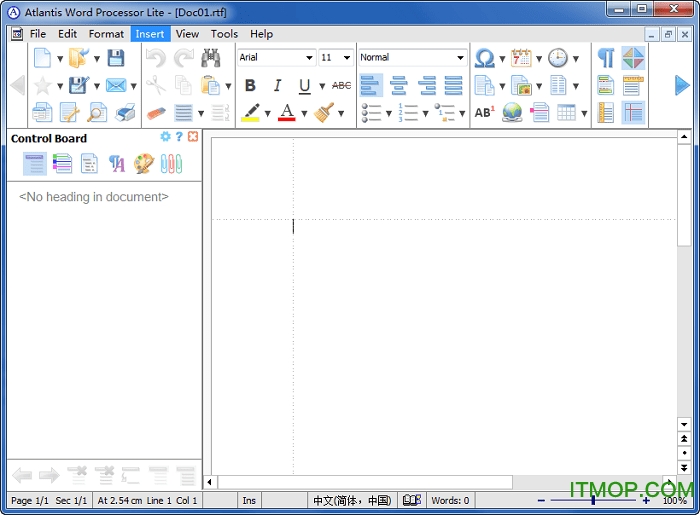Open the Arial font dropdown
Image resolution: width=700 pixels, height=515 pixels.
(x=309, y=58)
